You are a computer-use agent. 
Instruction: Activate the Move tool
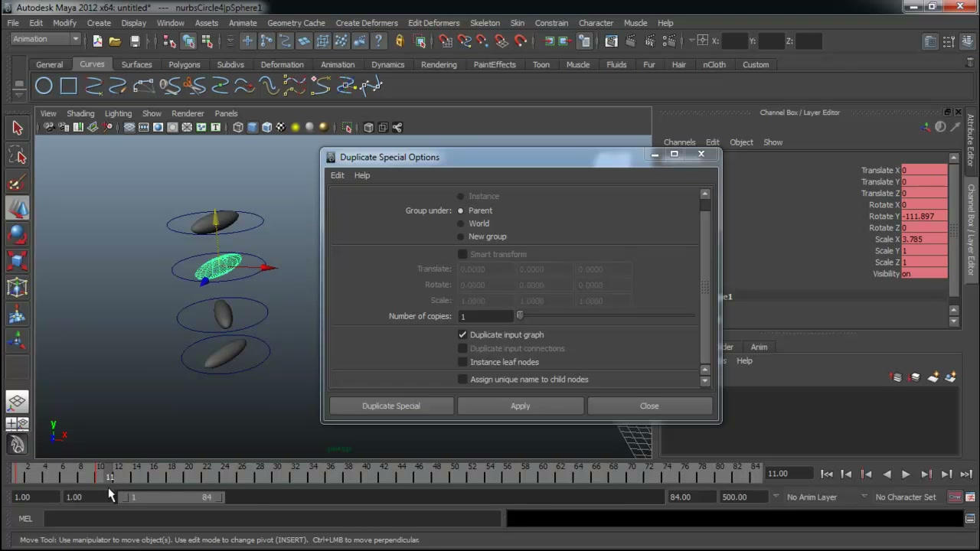click(18, 208)
